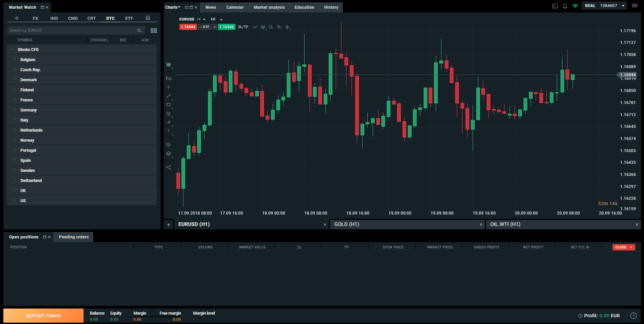This screenshot has width=644, height=324.
Task: Open the f(x) indicators tool
Action: pos(169,79)
